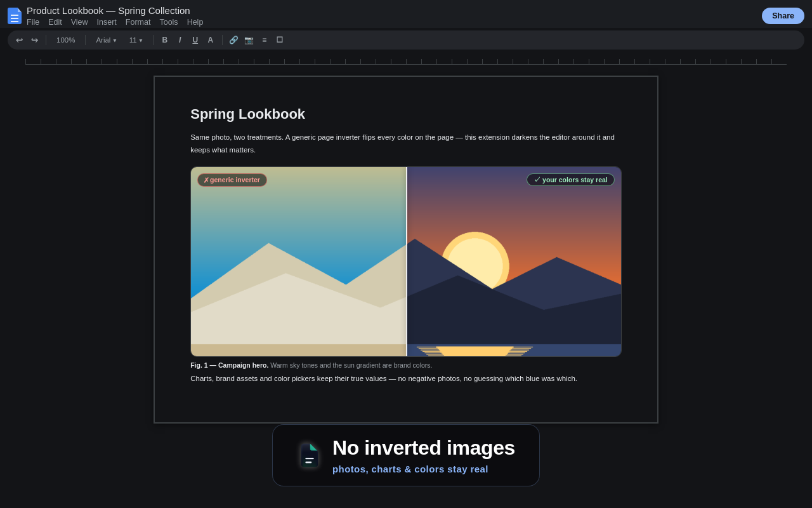Open the Insert menu
812x508 pixels.
[107, 22]
